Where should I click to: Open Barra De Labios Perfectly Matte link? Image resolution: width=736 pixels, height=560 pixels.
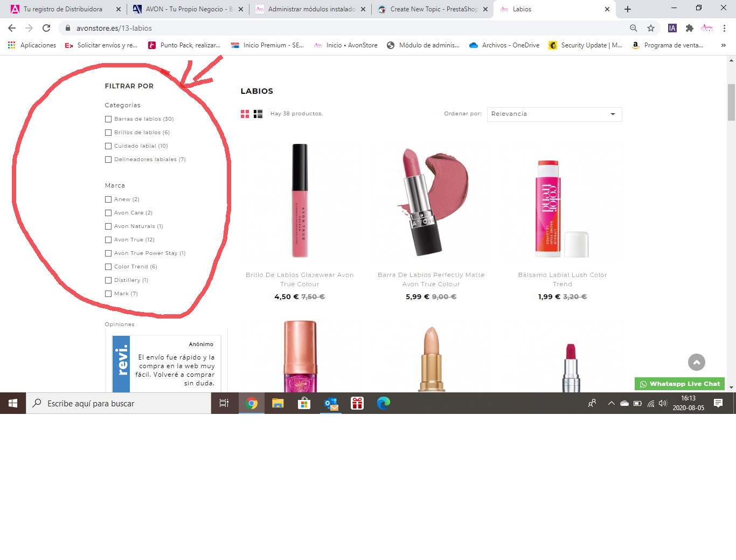click(431, 279)
